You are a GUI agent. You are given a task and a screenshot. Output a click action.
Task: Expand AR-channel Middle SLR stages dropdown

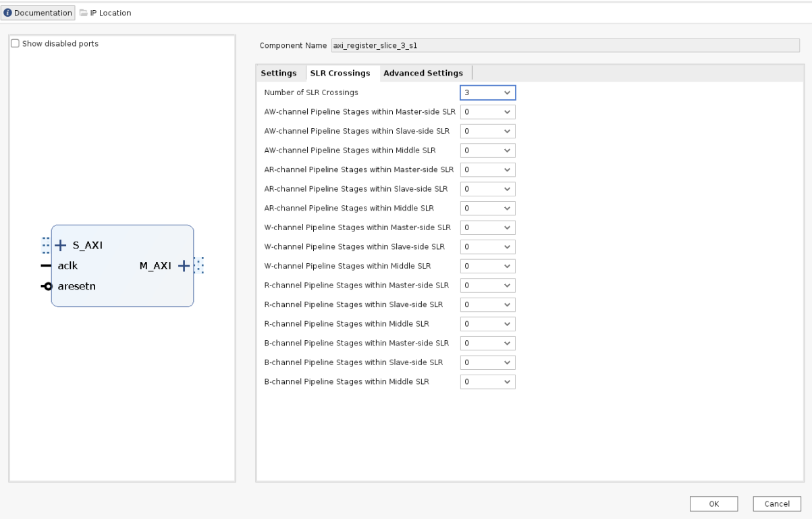click(487, 208)
